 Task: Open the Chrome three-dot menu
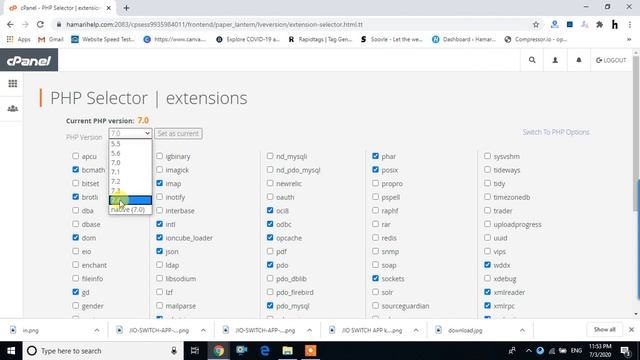pos(630,24)
